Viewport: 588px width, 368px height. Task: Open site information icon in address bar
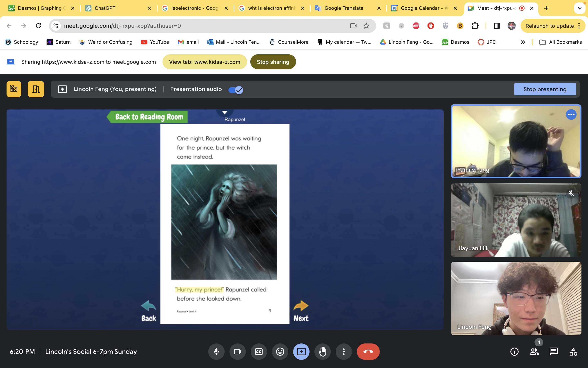[x=56, y=26]
